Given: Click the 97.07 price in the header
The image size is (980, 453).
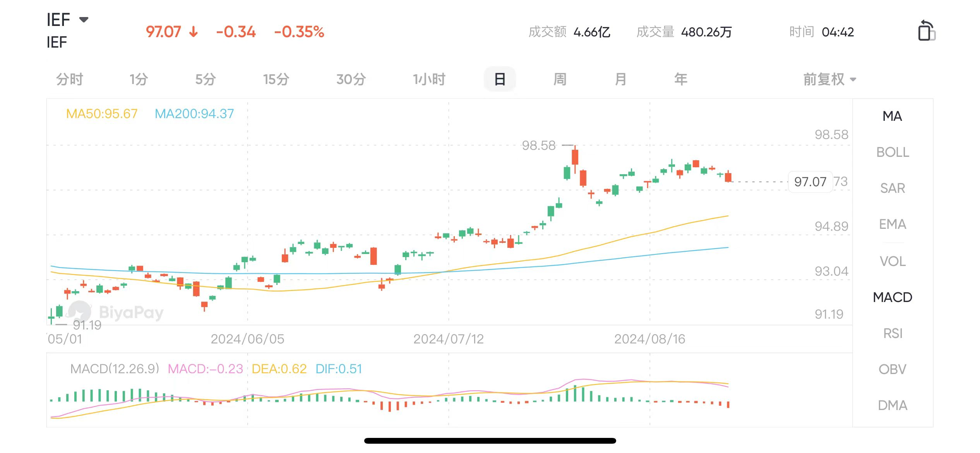Looking at the screenshot, I should click(163, 32).
